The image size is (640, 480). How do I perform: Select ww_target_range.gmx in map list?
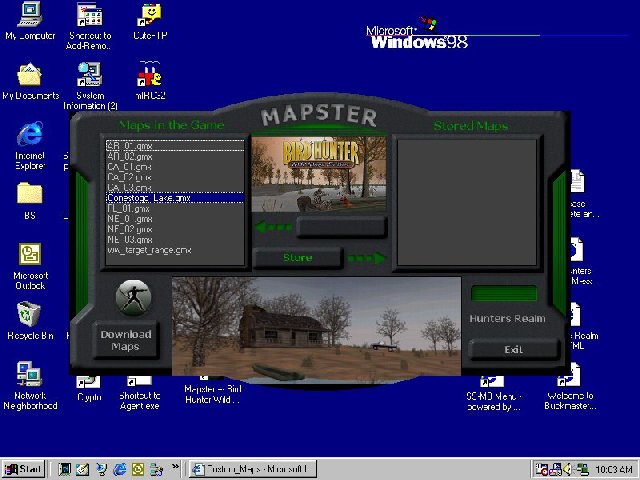tap(175, 250)
